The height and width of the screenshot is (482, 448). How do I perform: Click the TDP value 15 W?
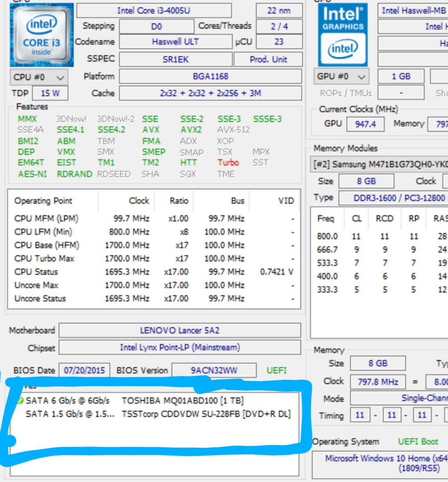pos(50,93)
